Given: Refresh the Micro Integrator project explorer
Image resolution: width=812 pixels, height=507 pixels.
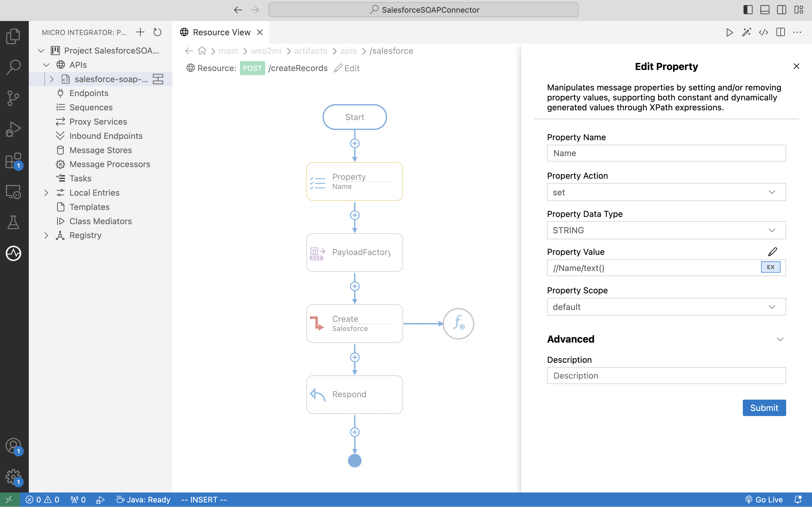Looking at the screenshot, I should 157,32.
